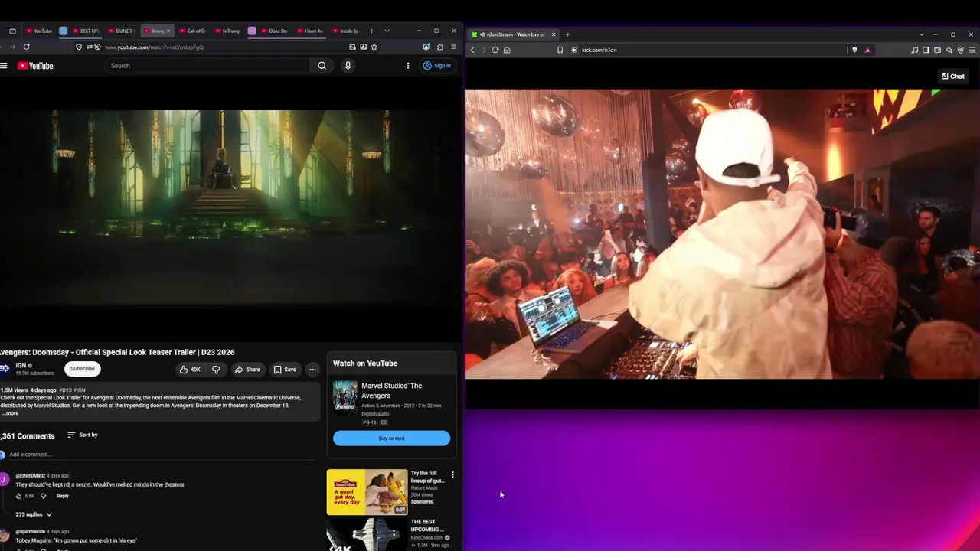Save the Avengers trailer to a playlist
This screenshot has width=980, height=551.
pos(285,370)
